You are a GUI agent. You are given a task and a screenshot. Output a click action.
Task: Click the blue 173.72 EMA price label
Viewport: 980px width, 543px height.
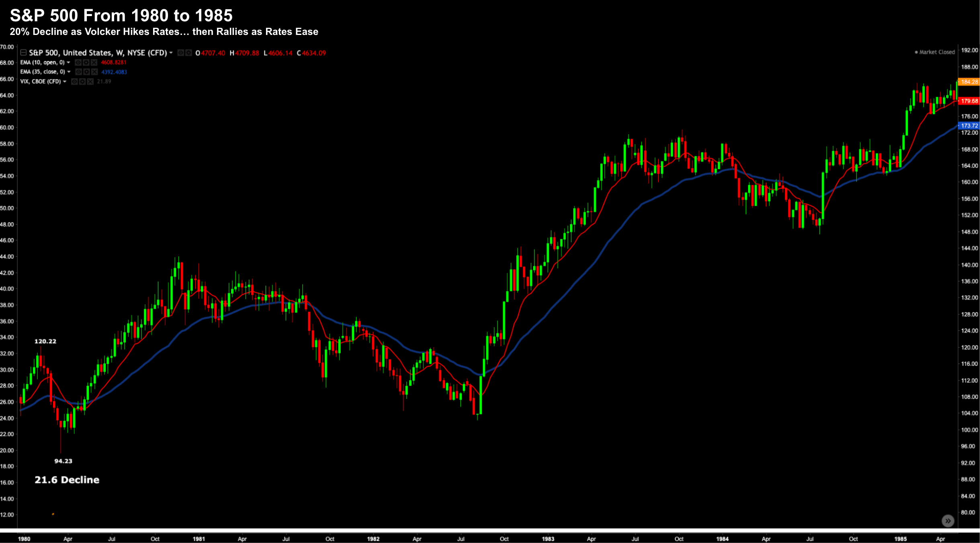969,126
